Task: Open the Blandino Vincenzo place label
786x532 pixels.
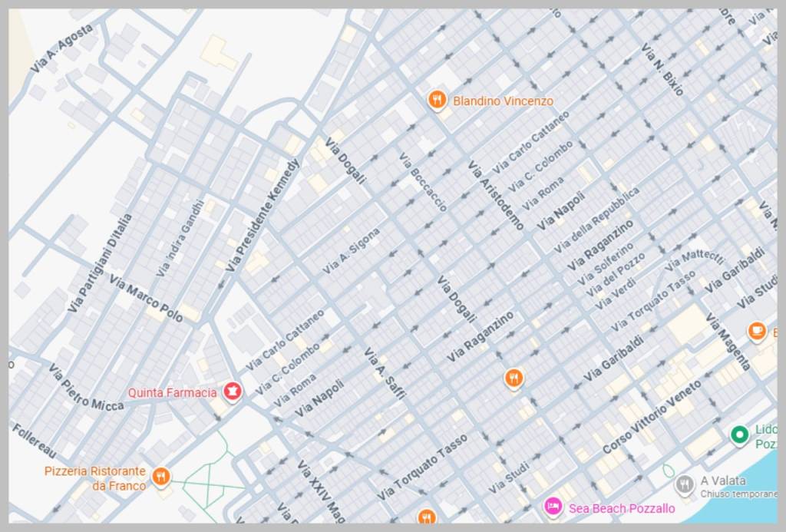Action: tap(503, 101)
